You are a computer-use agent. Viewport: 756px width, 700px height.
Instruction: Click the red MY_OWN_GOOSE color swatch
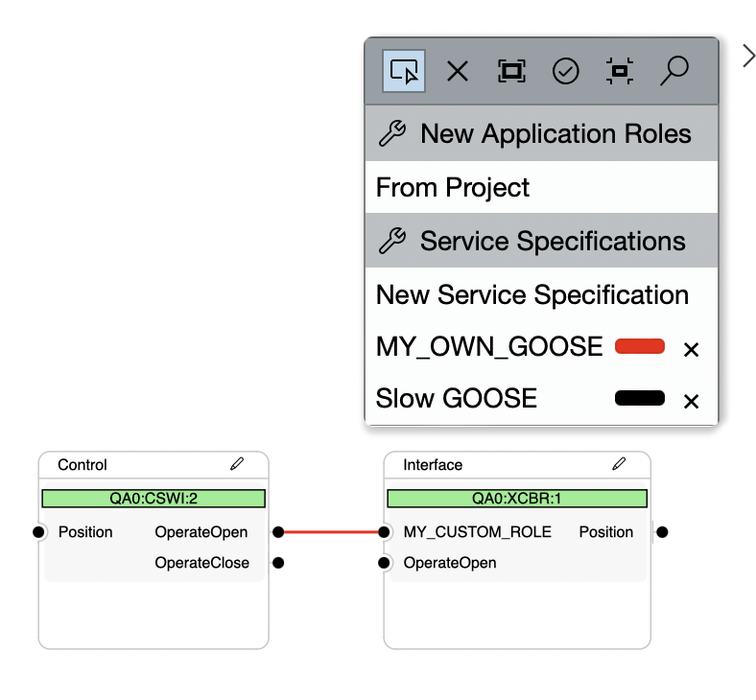point(639,346)
